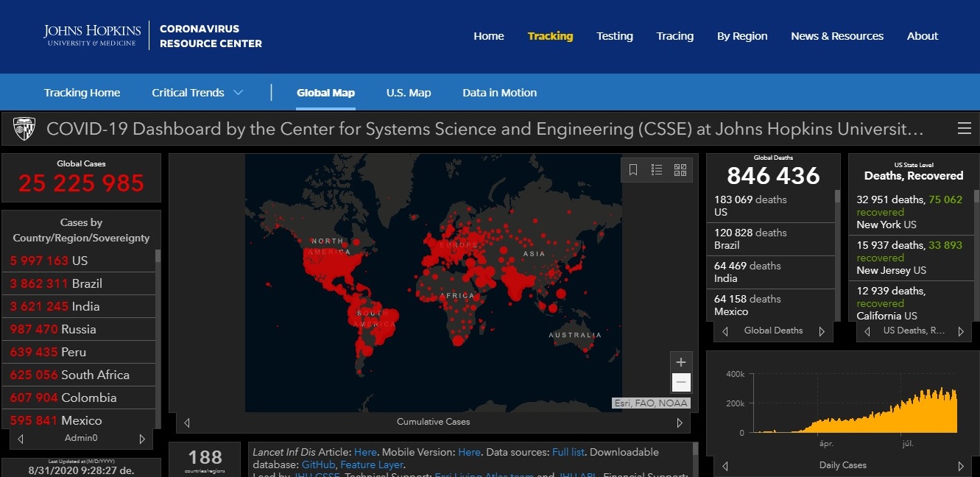This screenshot has height=477, width=980.
Task: Click the Johns Hopkins University logo
Action: point(92,35)
